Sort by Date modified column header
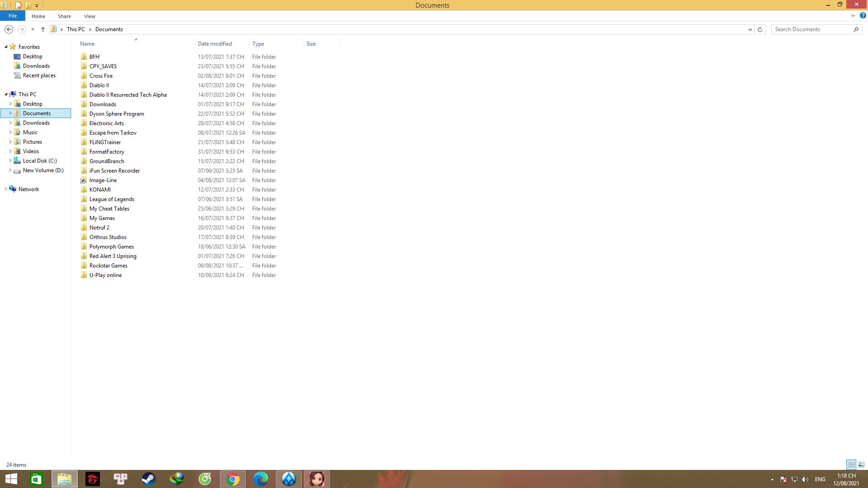 [215, 44]
